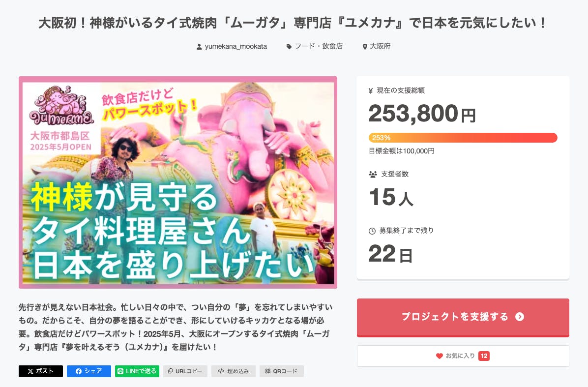The image size is (588, 387).
Task: Toggle お気に入り favorite for this project
Action: click(x=463, y=356)
